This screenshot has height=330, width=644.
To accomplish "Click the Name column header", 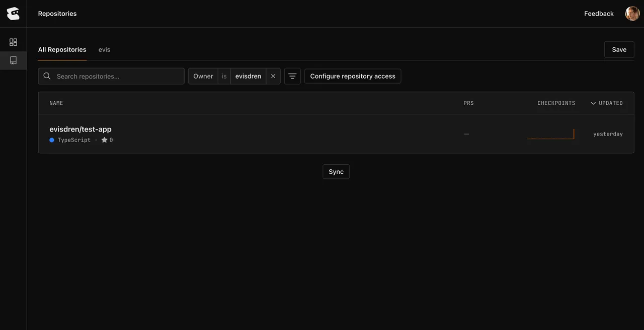I will [56, 103].
